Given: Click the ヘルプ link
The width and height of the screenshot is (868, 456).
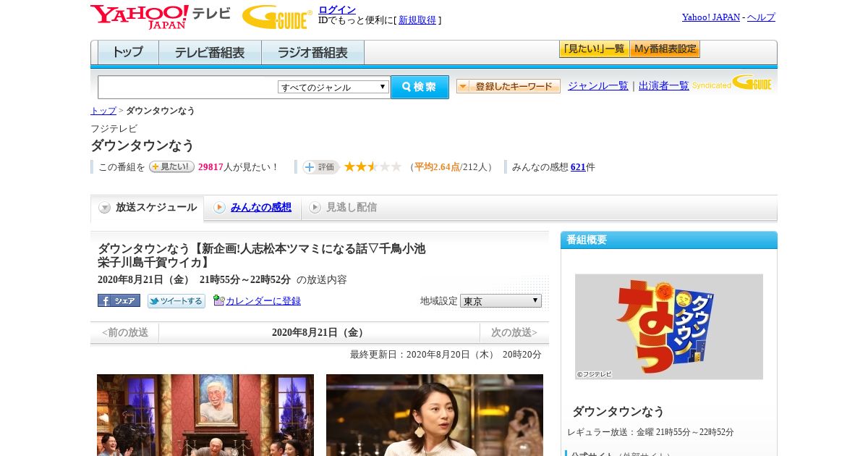Looking at the screenshot, I should tap(761, 17).
